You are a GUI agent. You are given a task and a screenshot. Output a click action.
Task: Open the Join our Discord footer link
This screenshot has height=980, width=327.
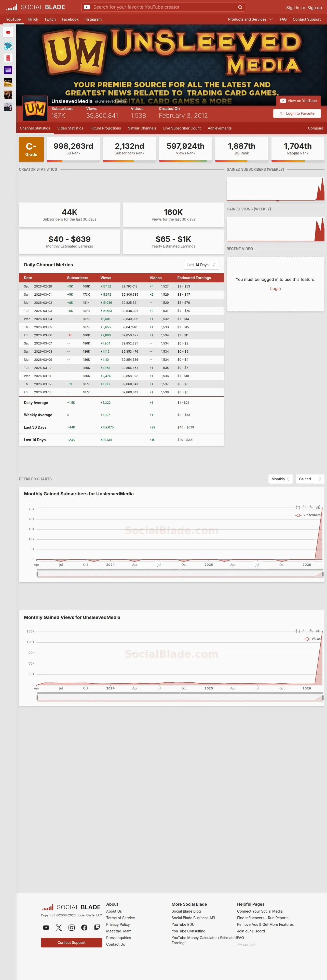[251, 931]
